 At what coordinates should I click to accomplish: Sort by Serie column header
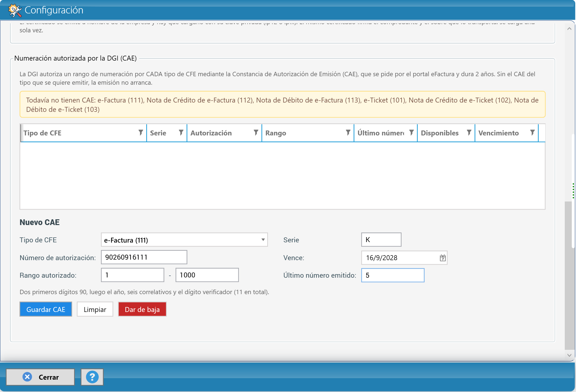click(x=158, y=133)
